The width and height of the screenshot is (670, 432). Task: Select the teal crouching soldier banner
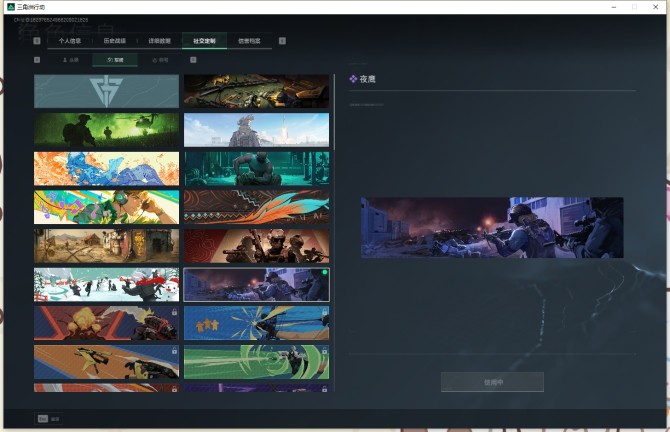(256, 168)
